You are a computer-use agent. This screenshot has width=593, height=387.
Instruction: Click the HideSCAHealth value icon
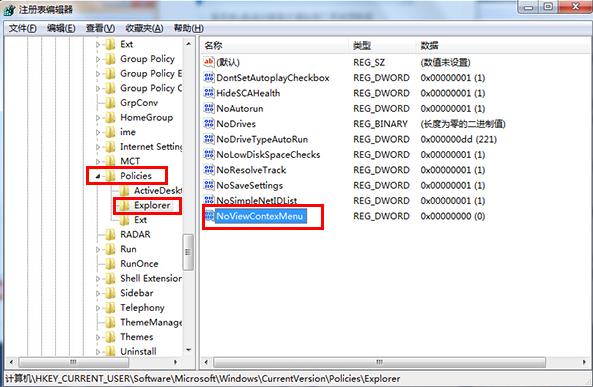pyautogui.click(x=209, y=93)
